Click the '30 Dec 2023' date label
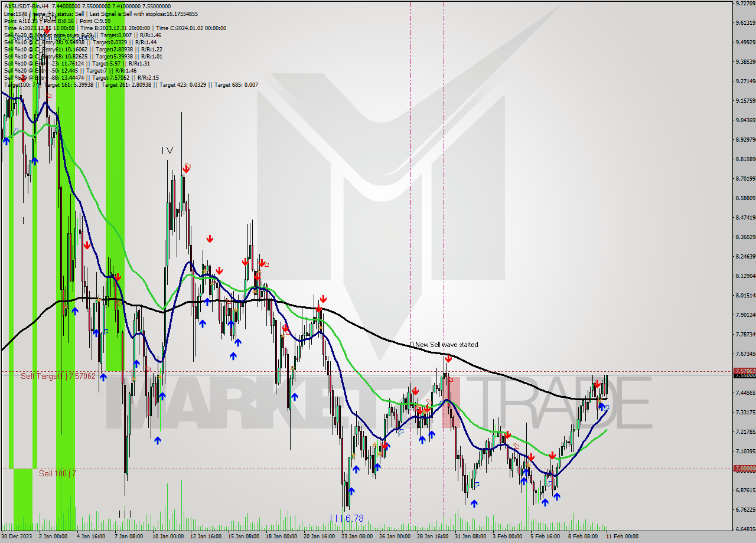 pyautogui.click(x=16, y=537)
